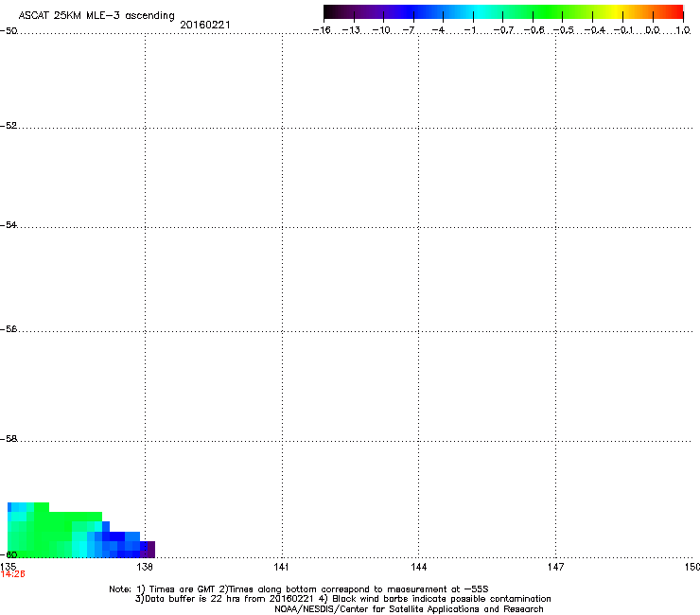Click the color scale bar legend
Image resolution: width=700 pixels, height=615 pixels.
503,12
